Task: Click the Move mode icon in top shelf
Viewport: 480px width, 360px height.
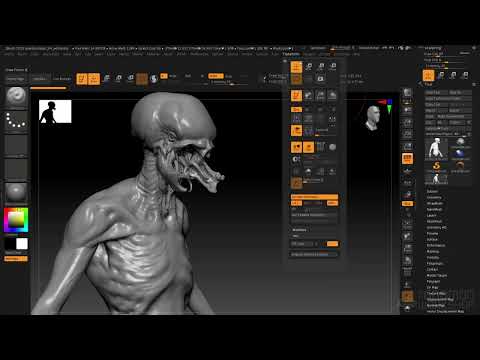Action: click(106, 79)
